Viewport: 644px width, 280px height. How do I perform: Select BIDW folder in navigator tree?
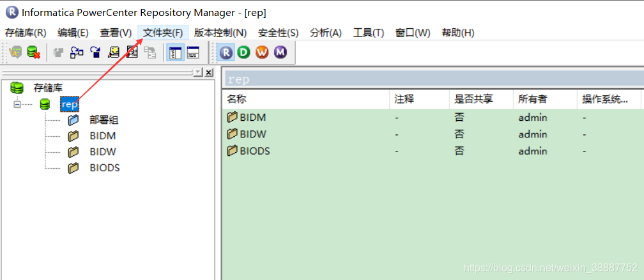point(103,152)
